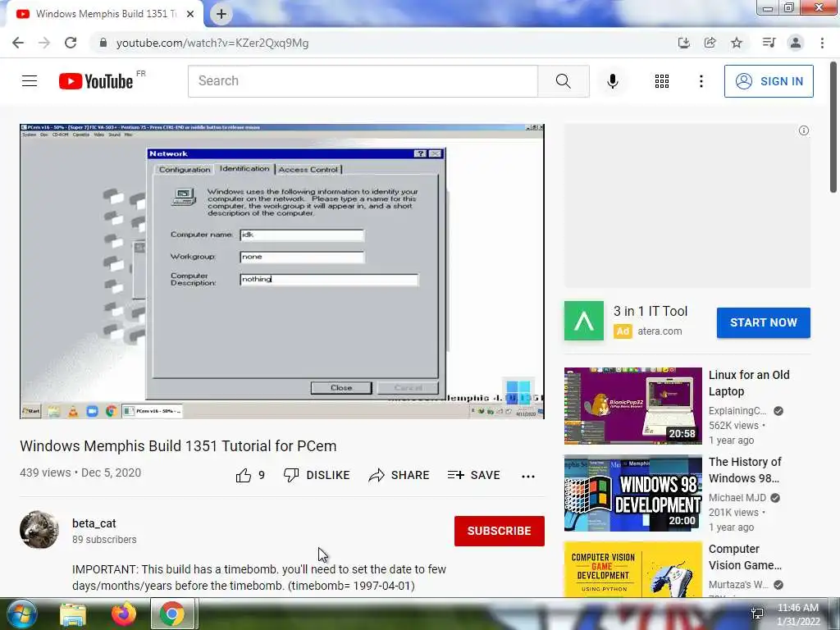This screenshot has width=840, height=630.
Task: Open the taskbar clock
Action: click(x=798, y=614)
